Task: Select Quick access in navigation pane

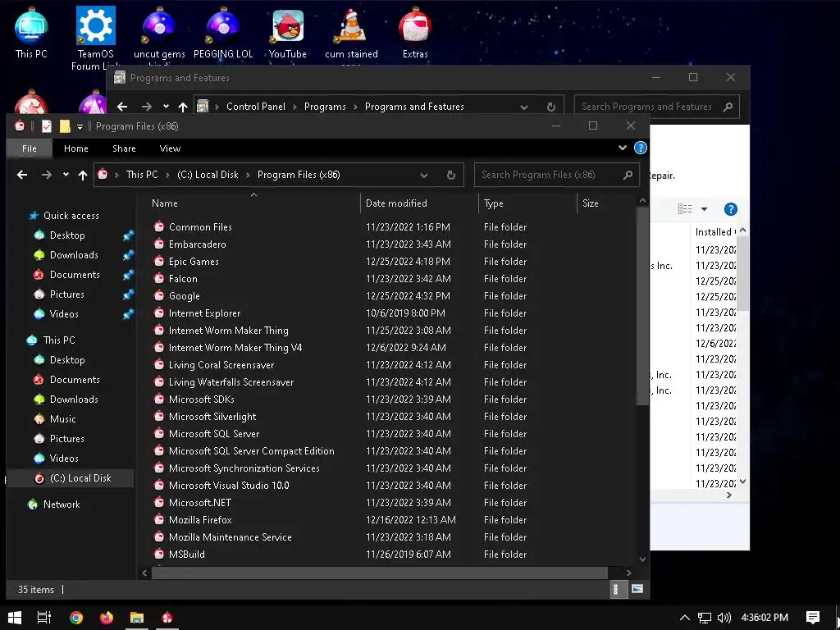Action: tap(71, 216)
